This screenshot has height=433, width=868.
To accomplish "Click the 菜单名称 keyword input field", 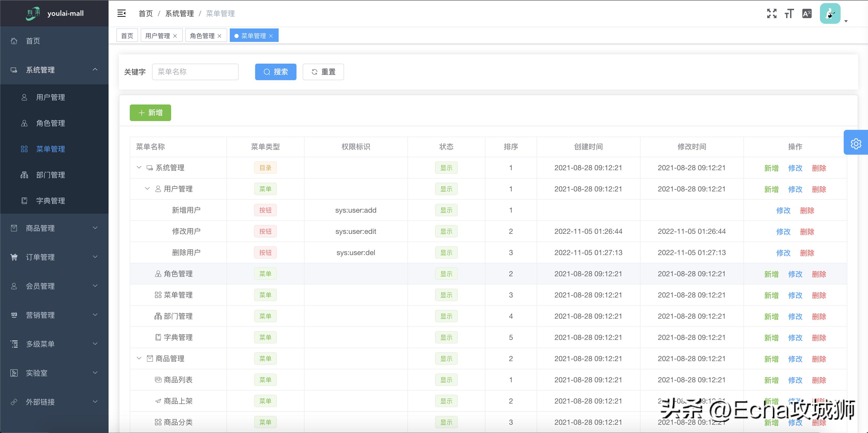I will pyautogui.click(x=195, y=71).
